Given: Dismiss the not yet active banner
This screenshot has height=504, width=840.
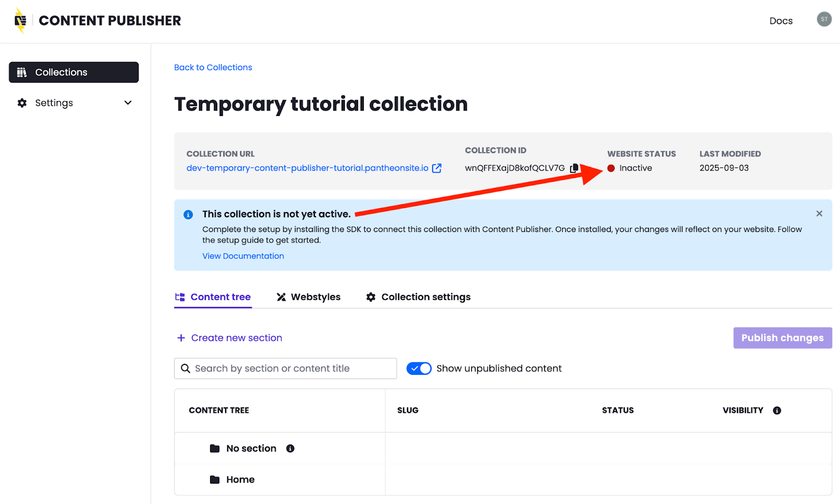Looking at the screenshot, I should tap(820, 214).
